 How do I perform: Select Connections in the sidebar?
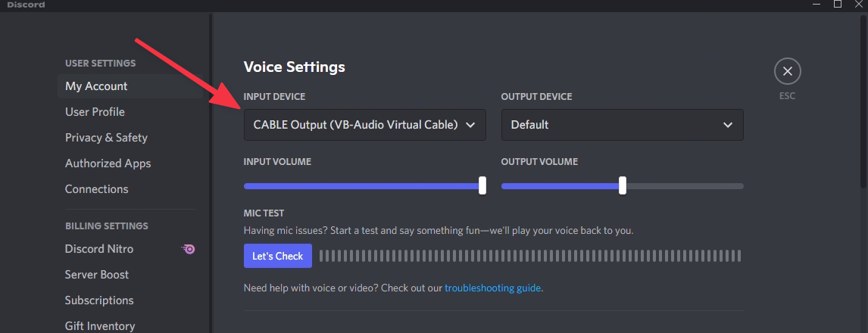(x=96, y=189)
